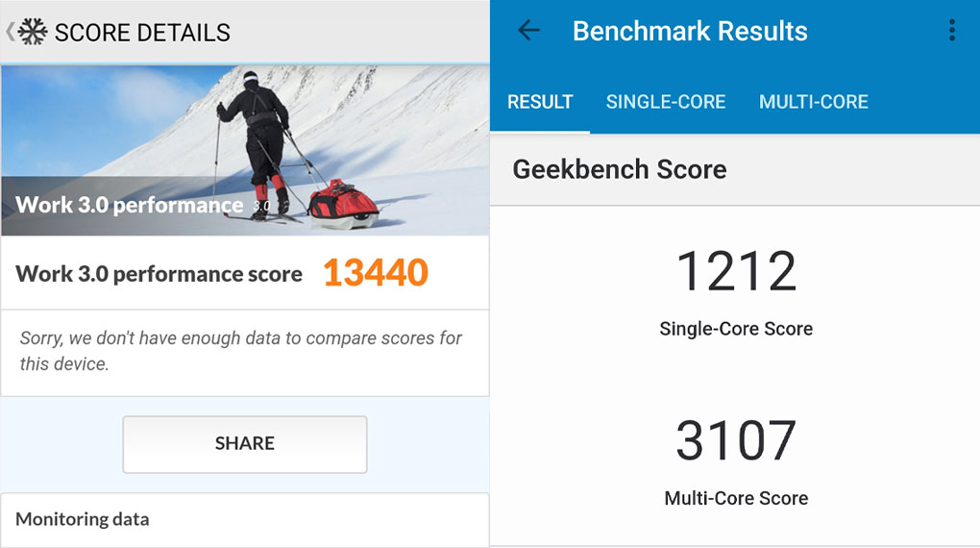Tap the Work 3.0 performance banner label
This screenshot has width=980, height=548.
click(x=130, y=205)
